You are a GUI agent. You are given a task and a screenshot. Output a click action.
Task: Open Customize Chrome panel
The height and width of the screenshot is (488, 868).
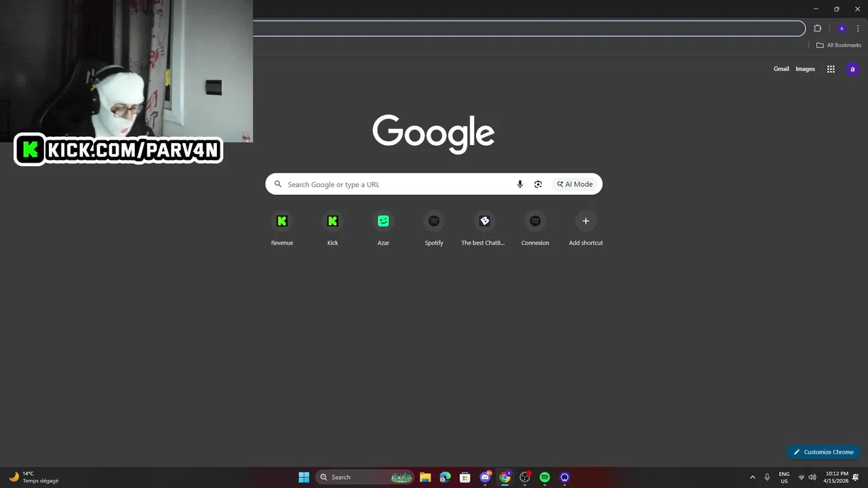[x=823, y=452]
